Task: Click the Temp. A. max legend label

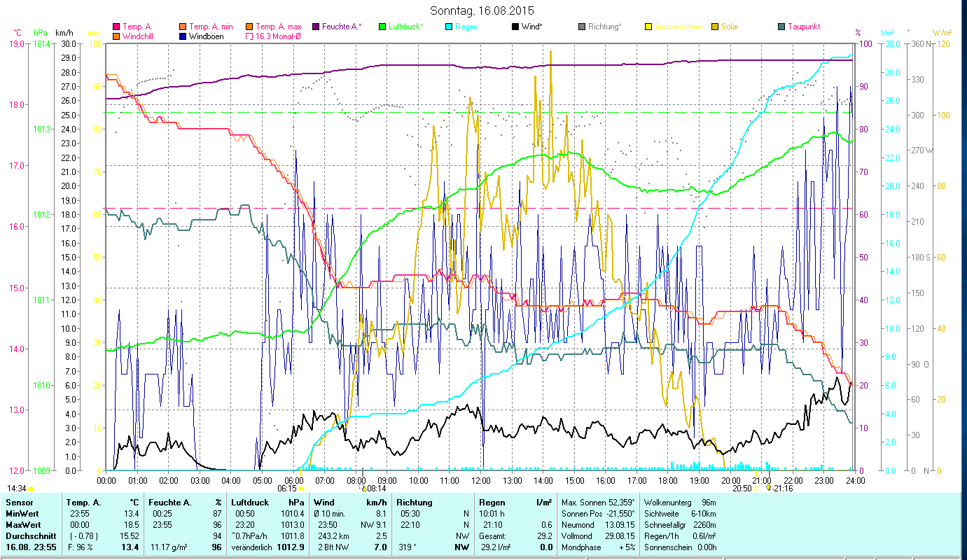Action: (278, 27)
